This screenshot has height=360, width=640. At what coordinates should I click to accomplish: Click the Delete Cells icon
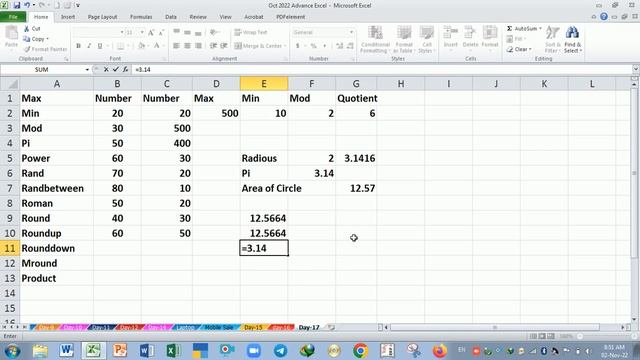tap(470, 33)
